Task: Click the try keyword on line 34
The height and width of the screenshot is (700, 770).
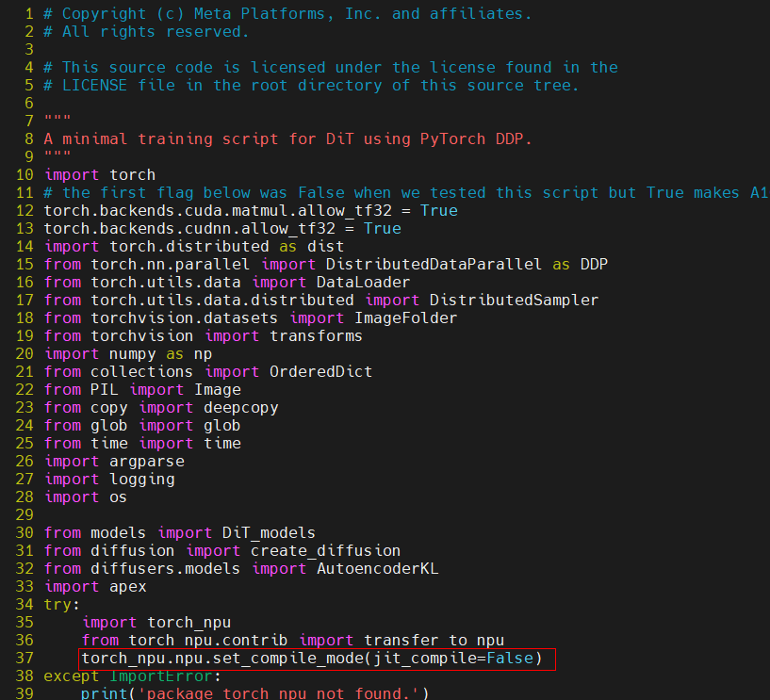Action: (x=57, y=605)
